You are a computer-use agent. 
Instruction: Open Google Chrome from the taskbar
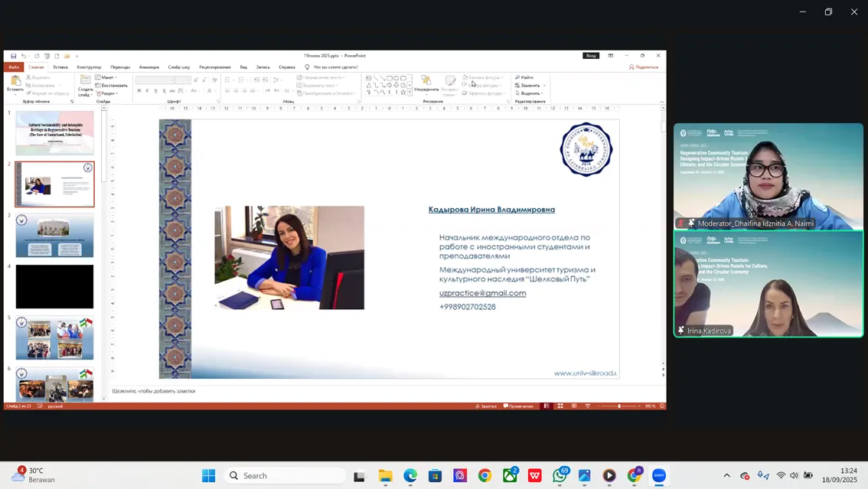(485, 476)
